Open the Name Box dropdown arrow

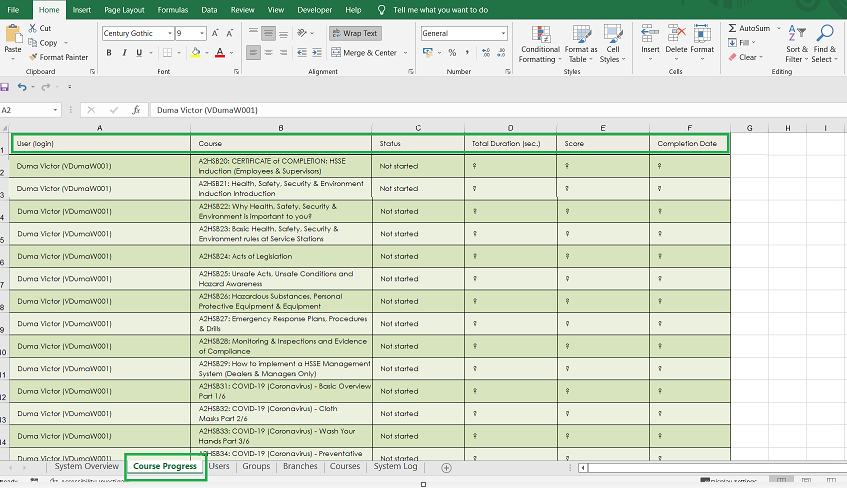point(55,110)
